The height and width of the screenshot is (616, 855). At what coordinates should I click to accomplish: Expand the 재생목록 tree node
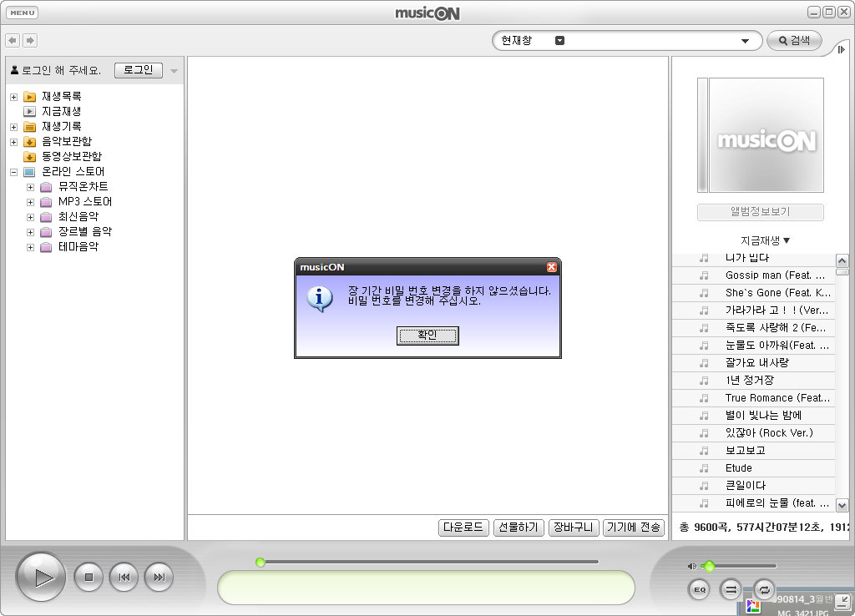coord(13,97)
